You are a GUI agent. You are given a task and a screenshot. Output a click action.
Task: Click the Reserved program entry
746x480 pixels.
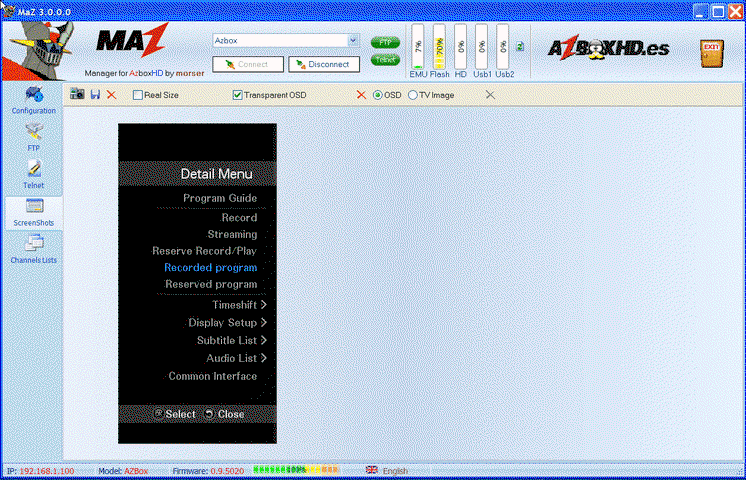[211, 284]
